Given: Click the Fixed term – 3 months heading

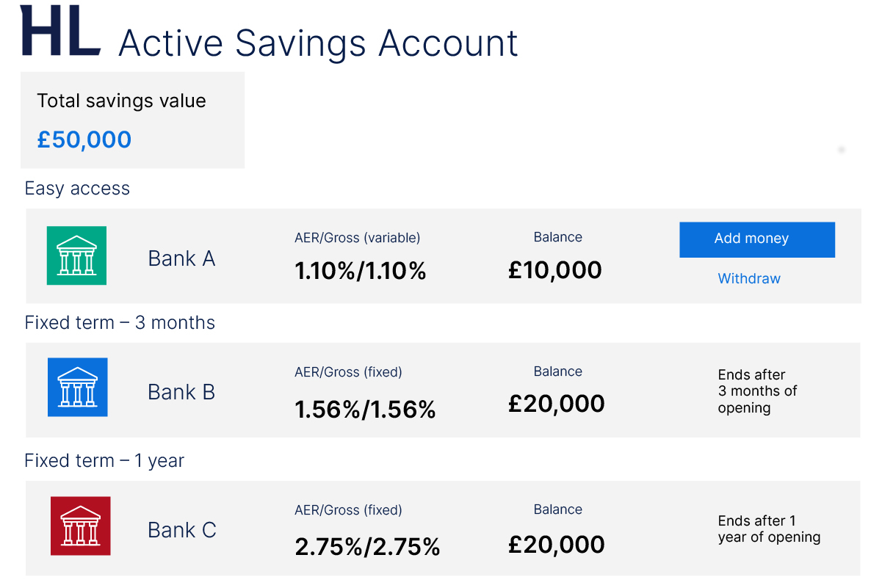Looking at the screenshot, I should pyautogui.click(x=120, y=323).
